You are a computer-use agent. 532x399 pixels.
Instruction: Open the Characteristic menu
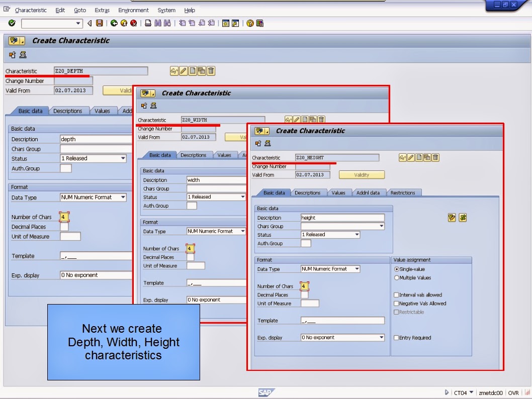coord(31,10)
